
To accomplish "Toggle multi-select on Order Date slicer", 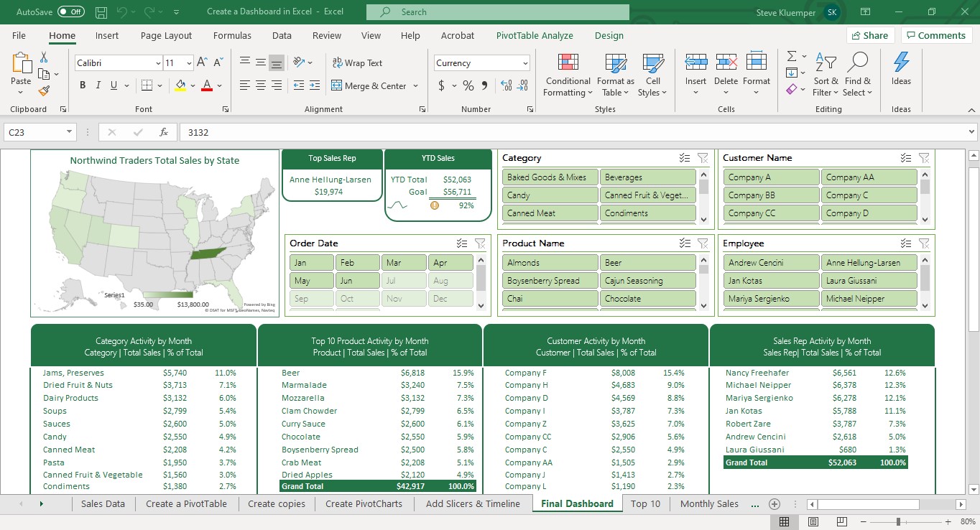I will [x=462, y=243].
